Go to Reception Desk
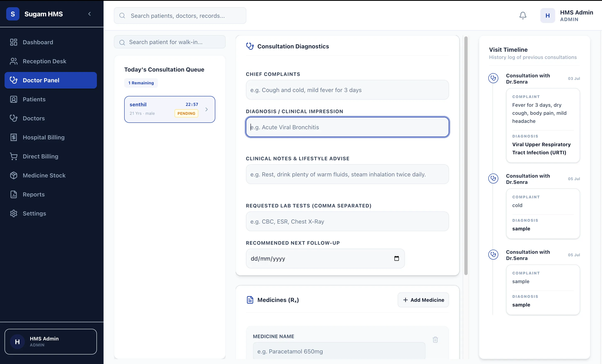Viewport: 602px width, 364px height. (x=51, y=61)
